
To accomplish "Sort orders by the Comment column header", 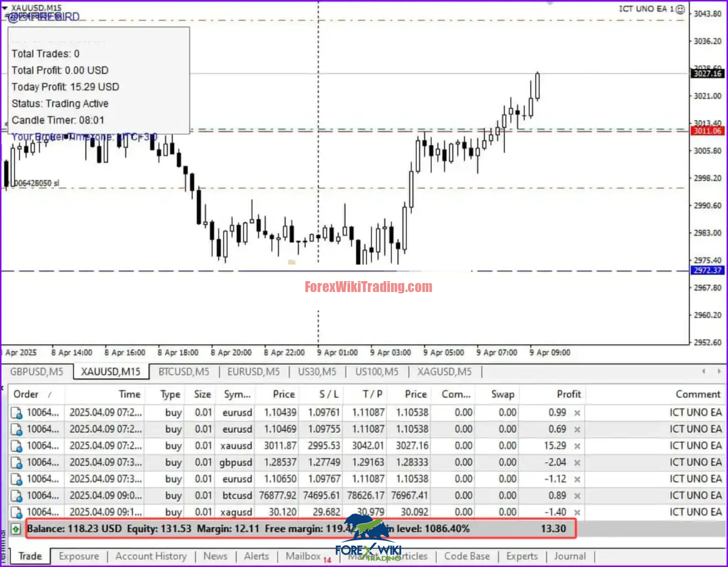I will (654, 394).
